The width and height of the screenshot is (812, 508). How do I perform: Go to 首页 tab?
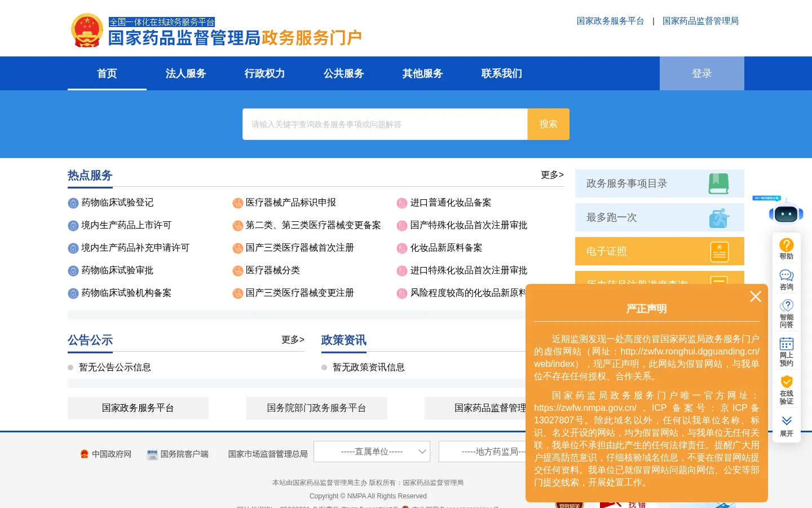(107, 73)
